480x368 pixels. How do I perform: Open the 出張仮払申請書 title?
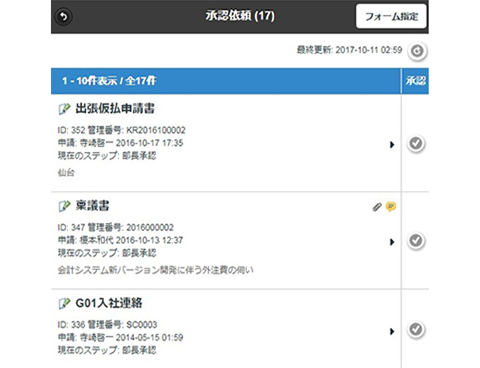pyautogui.click(x=115, y=109)
